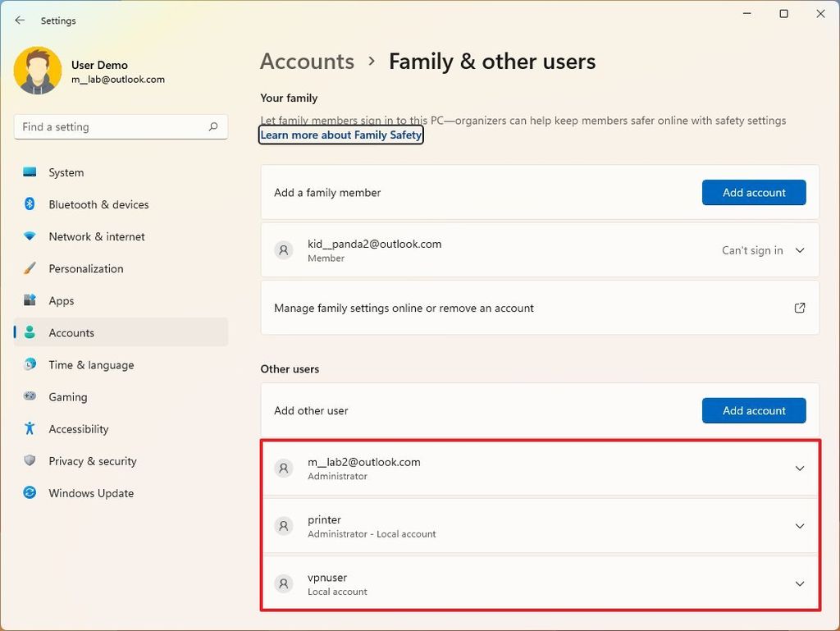Open Privacy & security settings

(x=92, y=461)
